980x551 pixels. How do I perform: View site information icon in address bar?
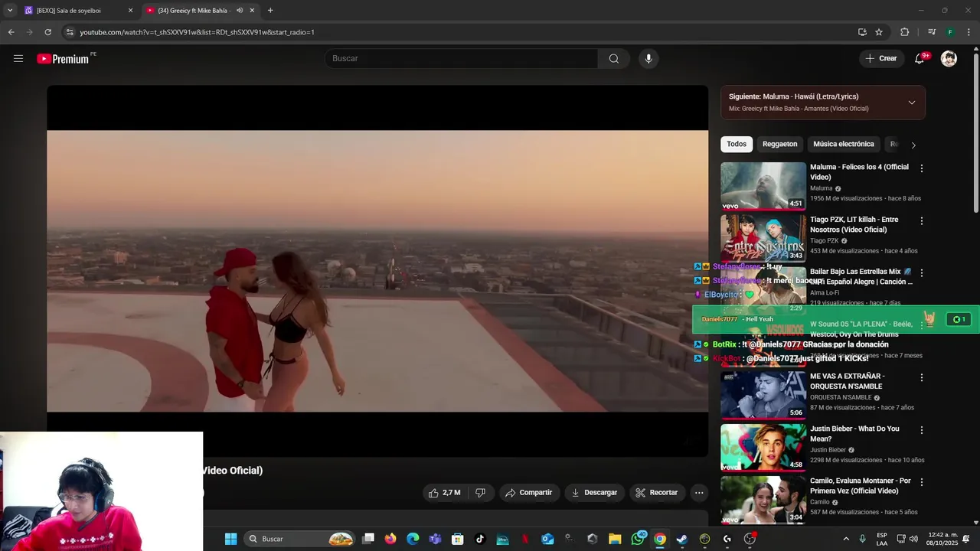click(x=70, y=32)
